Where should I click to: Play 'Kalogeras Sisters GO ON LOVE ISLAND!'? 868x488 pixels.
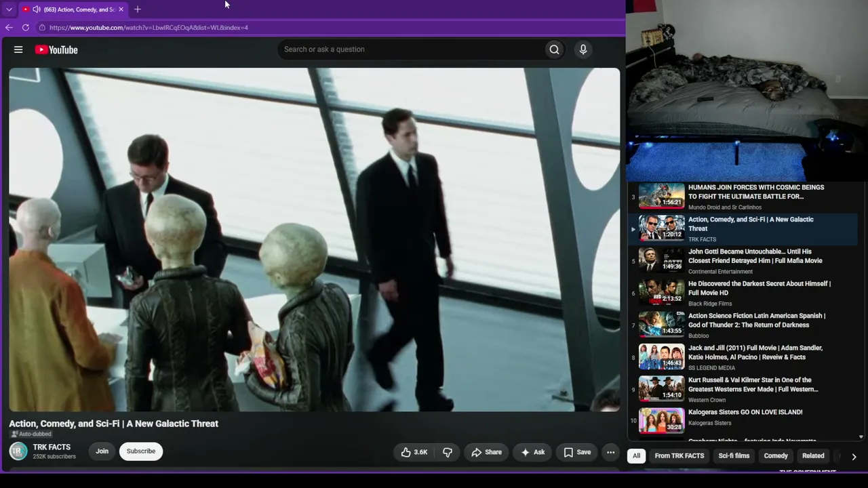click(745, 412)
